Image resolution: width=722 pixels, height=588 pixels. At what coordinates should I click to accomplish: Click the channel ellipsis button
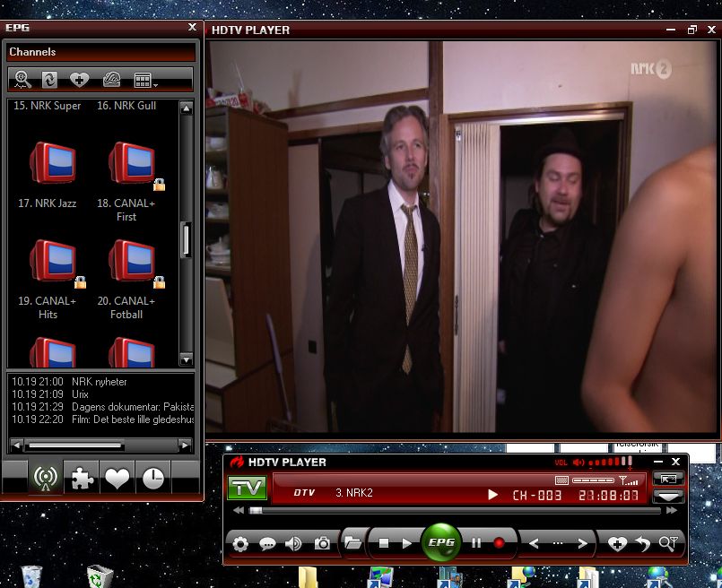[x=558, y=543]
